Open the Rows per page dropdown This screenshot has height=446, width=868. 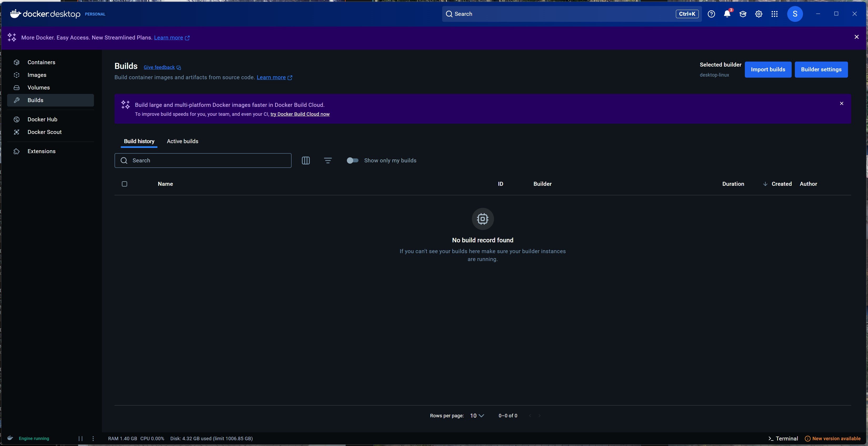477,416
